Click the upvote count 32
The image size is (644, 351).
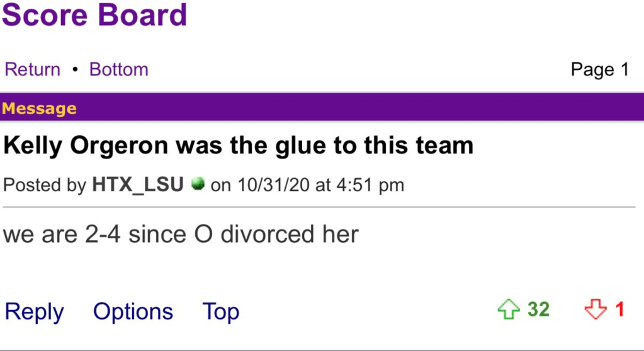tap(538, 309)
